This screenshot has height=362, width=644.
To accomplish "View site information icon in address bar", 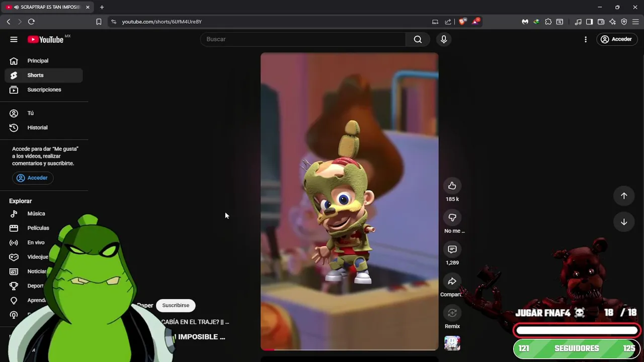I will (x=114, y=22).
